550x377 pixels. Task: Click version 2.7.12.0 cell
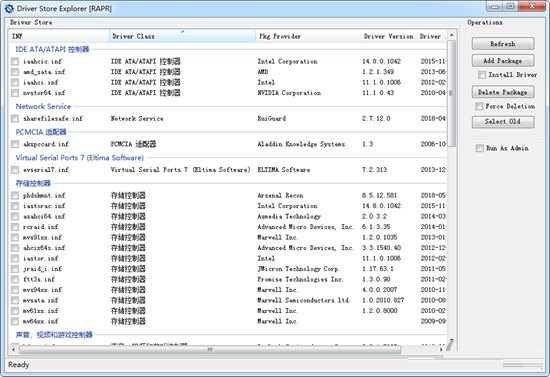pyautogui.click(x=376, y=119)
